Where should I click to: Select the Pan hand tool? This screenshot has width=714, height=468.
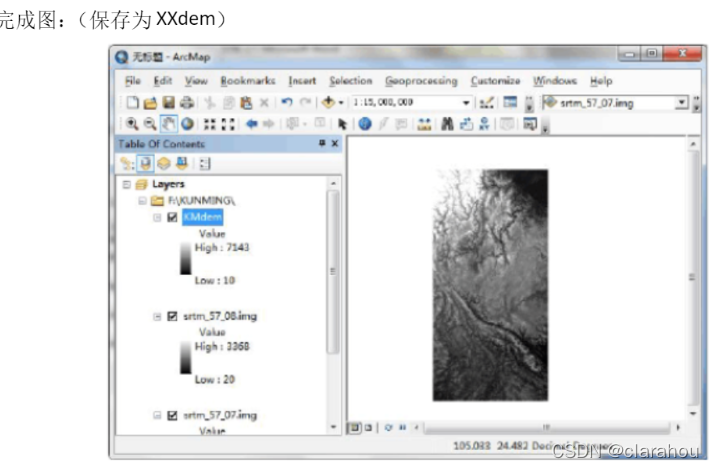coord(168,124)
